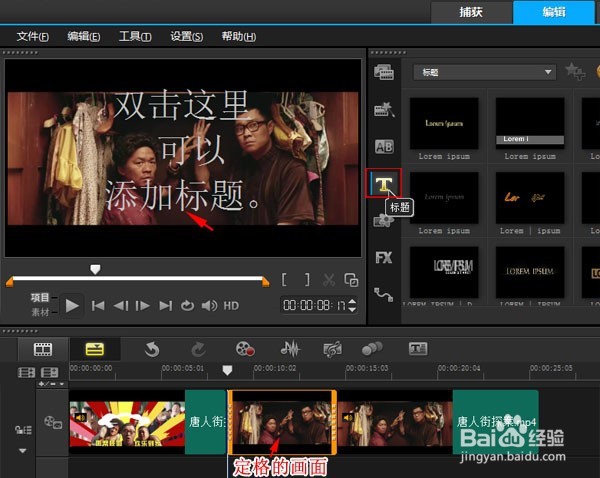Screen dimensions: 600x478
Task: Adjust the timecode stepper arrows
Action: pos(352,305)
